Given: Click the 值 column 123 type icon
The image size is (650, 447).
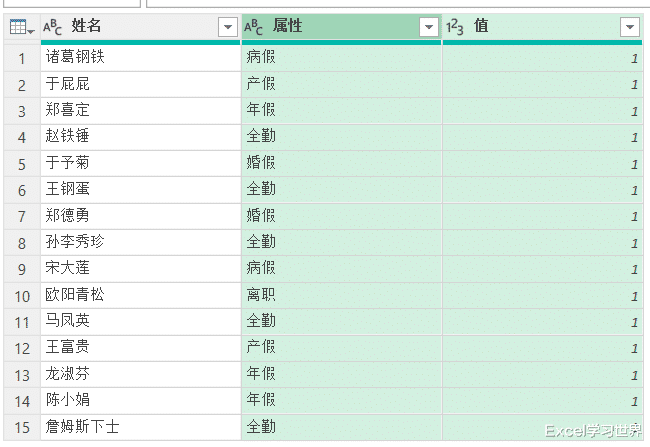Looking at the screenshot, I should [455, 27].
